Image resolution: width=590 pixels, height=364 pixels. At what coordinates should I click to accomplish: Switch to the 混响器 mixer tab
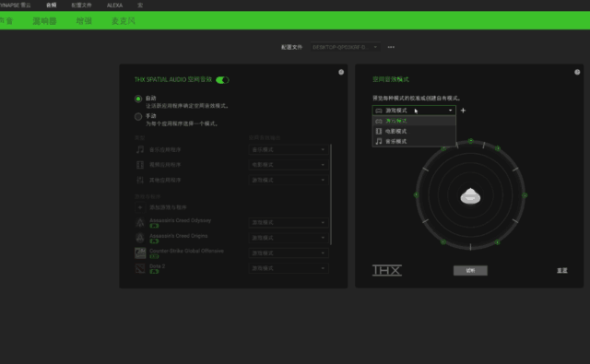(44, 20)
